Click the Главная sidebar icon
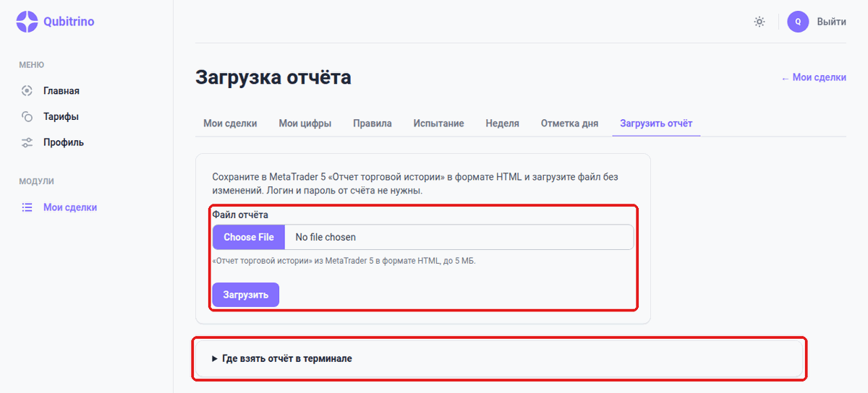 click(x=27, y=91)
